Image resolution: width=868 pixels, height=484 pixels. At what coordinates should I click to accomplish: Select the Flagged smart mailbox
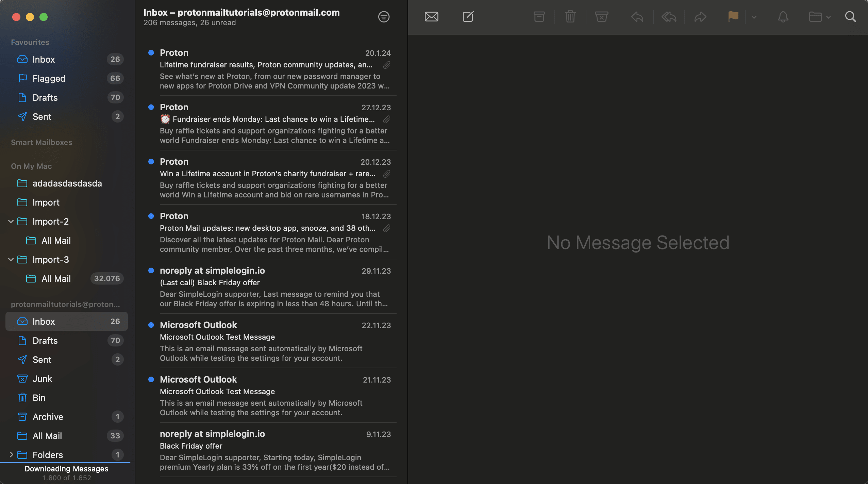tap(50, 78)
